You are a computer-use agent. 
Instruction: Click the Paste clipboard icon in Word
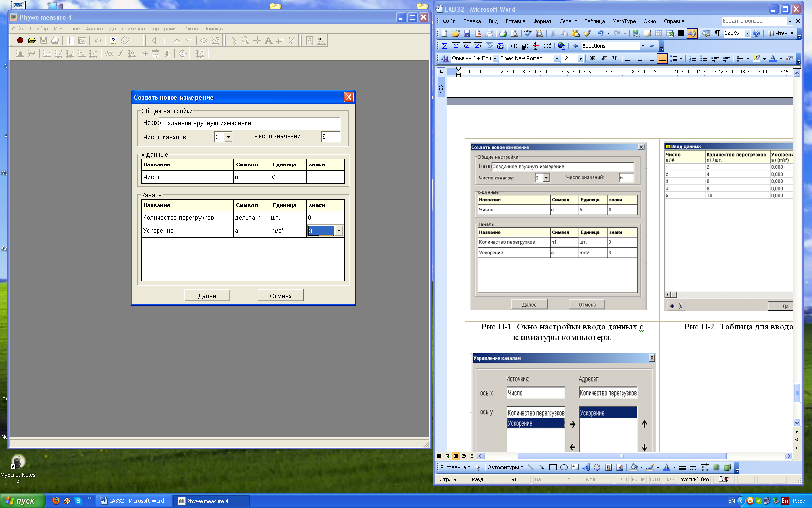575,33
